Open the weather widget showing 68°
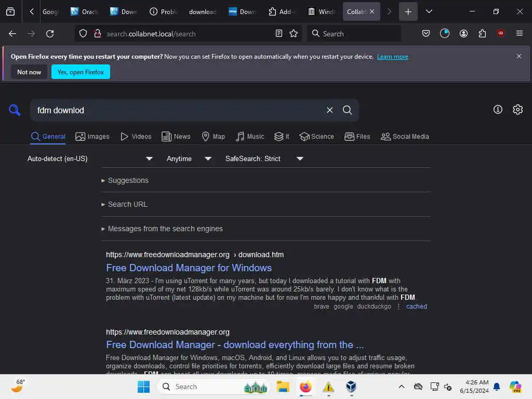The width and height of the screenshot is (532, 399). pos(17,386)
